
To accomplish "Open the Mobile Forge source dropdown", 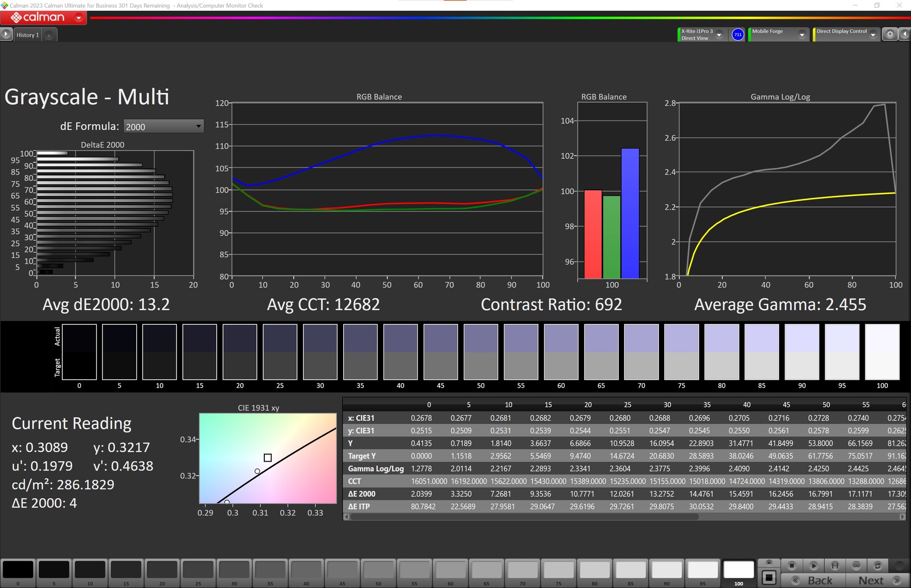I will pos(802,34).
